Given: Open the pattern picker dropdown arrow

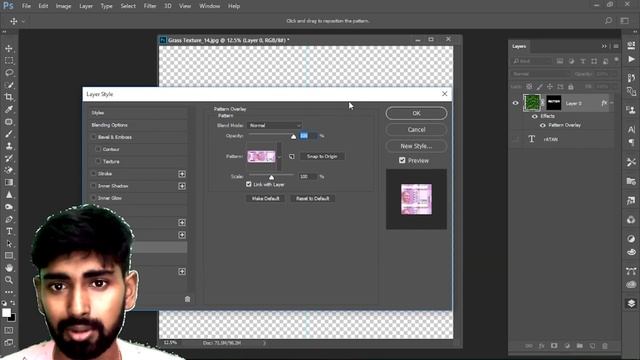Looking at the screenshot, I should pos(279,157).
